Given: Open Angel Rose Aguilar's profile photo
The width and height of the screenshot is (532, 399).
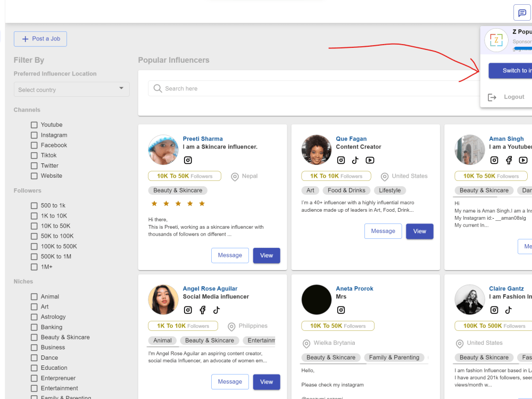Looking at the screenshot, I should (163, 300).
